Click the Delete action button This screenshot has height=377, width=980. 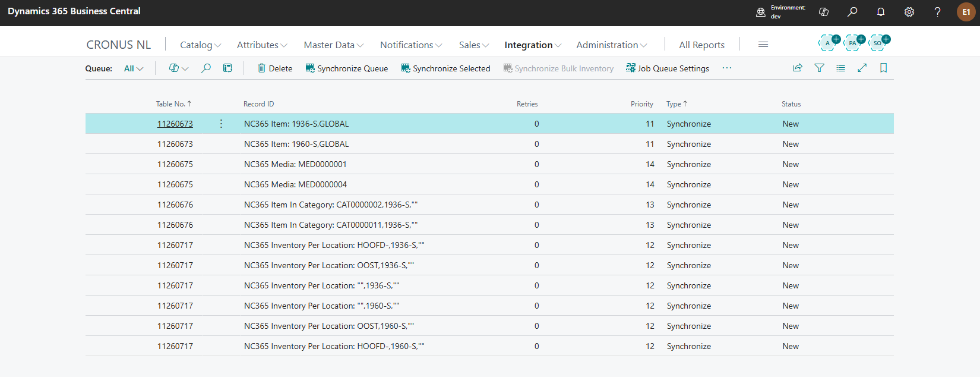coord(274,68)
